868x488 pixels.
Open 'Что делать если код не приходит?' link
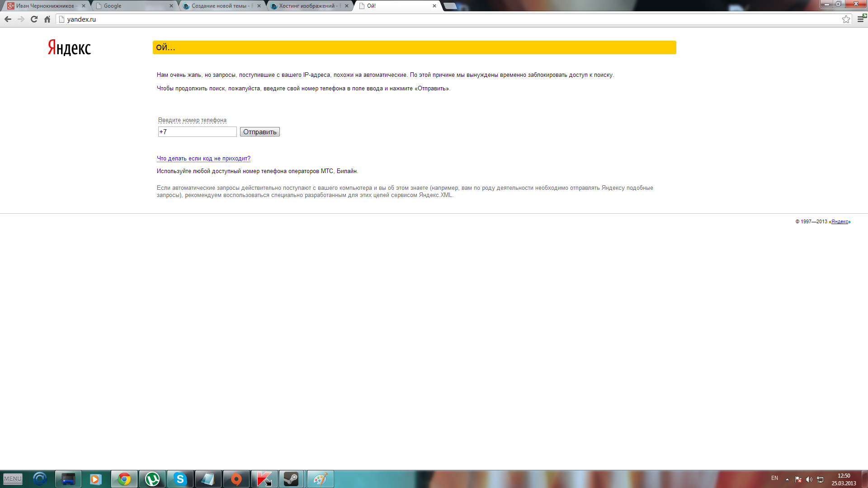203,159
